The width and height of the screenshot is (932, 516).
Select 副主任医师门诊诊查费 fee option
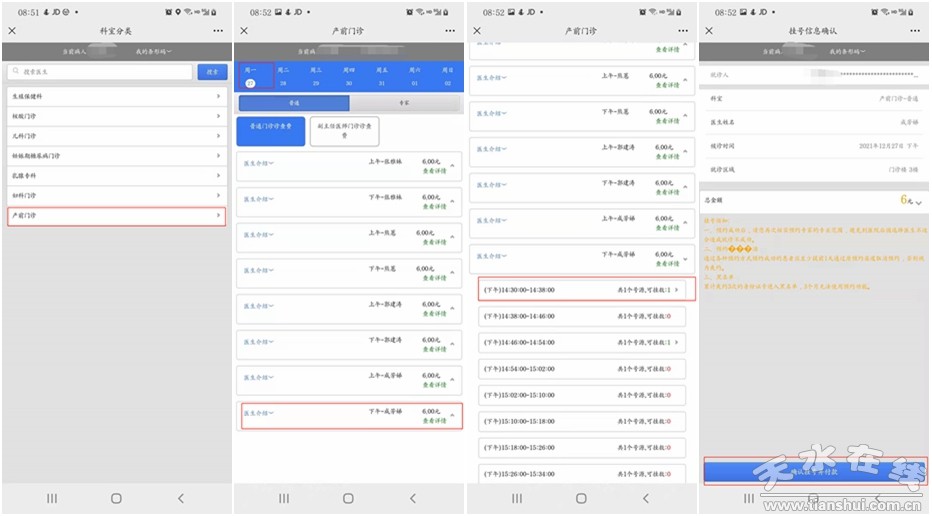point(343,131)
